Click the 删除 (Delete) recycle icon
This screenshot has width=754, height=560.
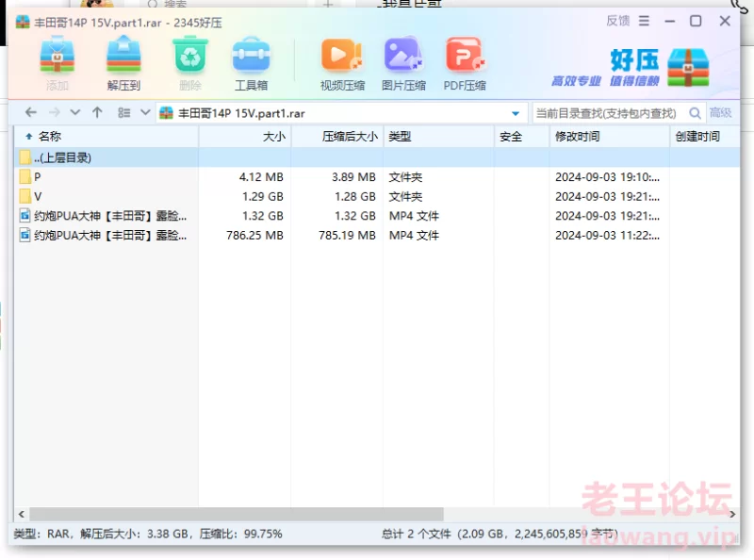coord(190,63)
